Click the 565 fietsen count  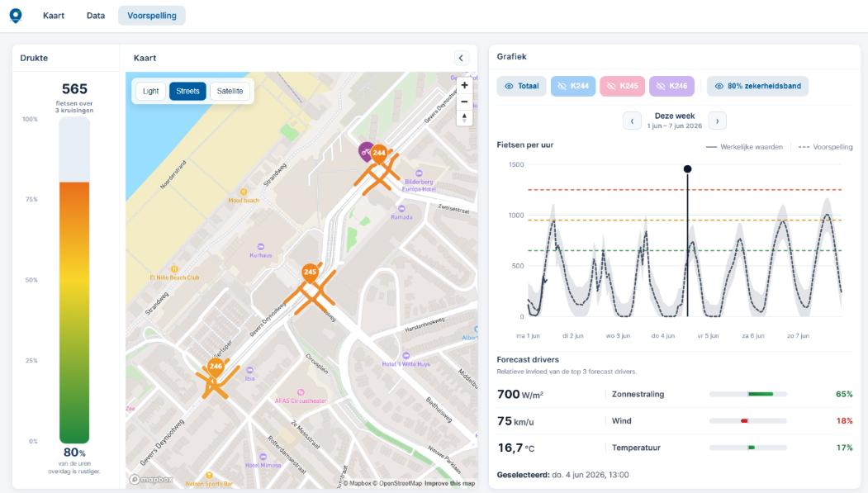74,89
